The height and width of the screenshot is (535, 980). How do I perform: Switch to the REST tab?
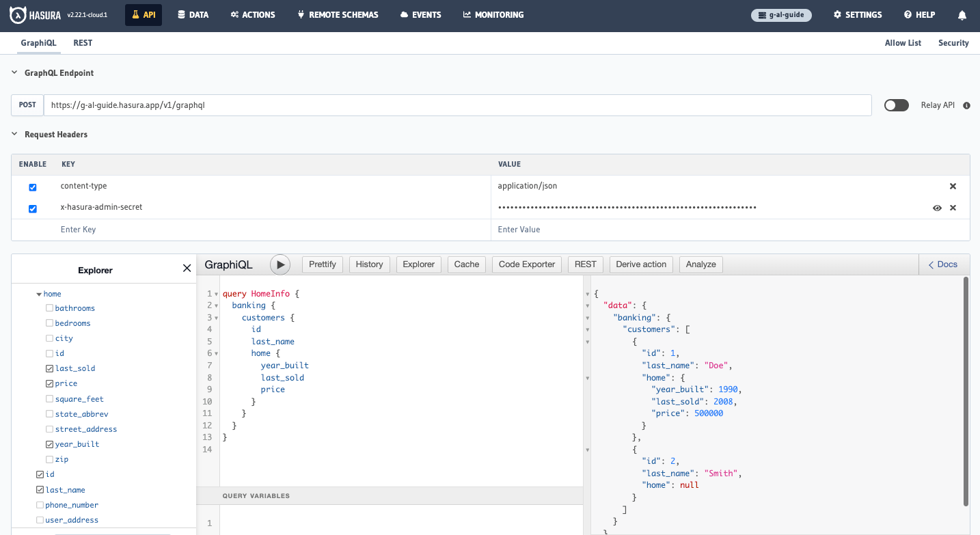[83, 43]
